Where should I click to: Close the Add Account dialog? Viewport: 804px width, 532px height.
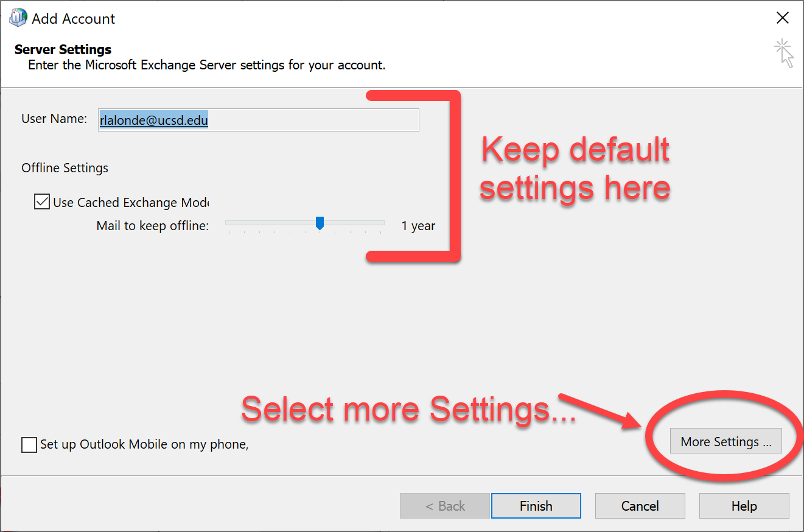tap(783, 18)
